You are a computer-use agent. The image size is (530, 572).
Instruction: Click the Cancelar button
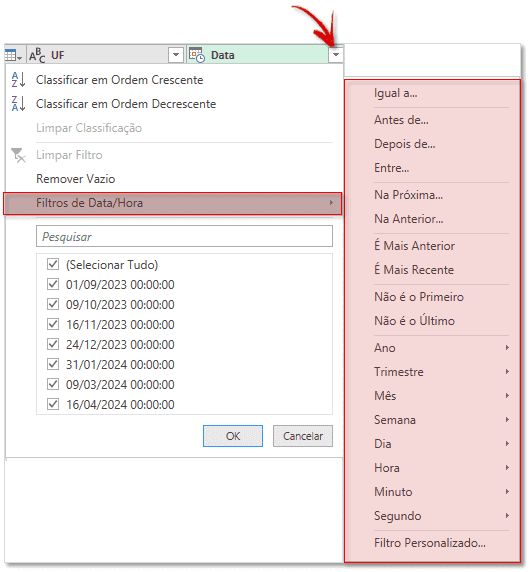[x=303, y=436]
